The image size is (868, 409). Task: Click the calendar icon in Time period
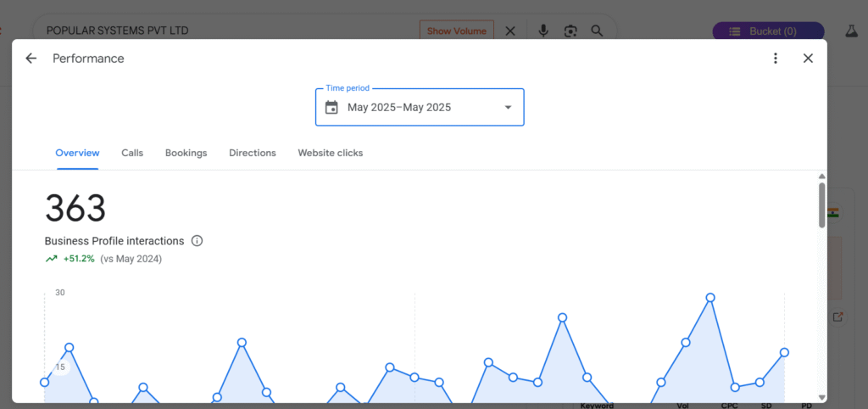point(331,108)
